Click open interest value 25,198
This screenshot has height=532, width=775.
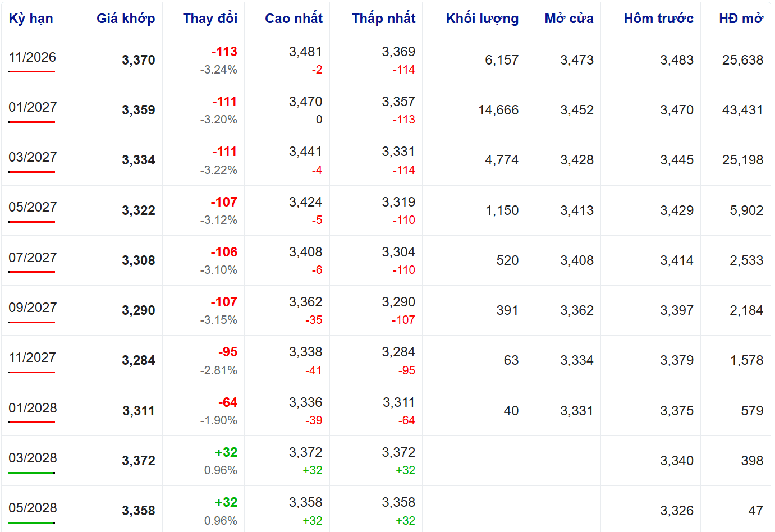tap(742, 160)
